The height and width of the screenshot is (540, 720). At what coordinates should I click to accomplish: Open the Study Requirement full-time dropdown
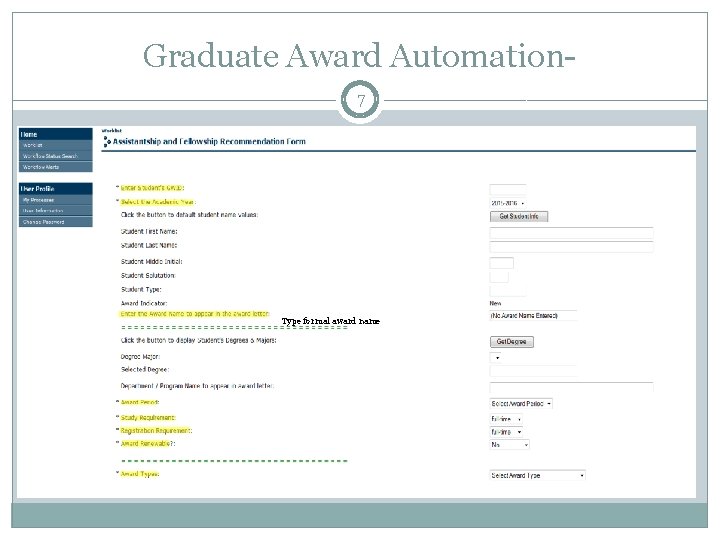(506, 419)
